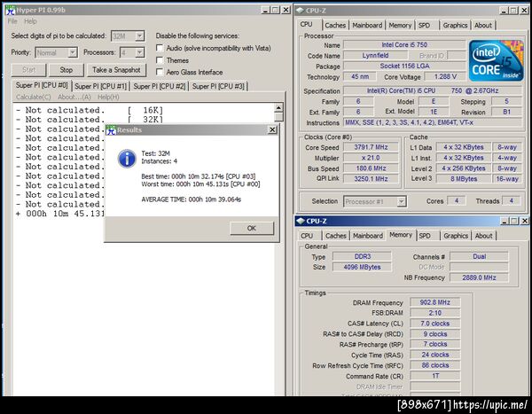Close the Results dialog
This screenshot has height=414, width=532.
(x=272, y=129)
